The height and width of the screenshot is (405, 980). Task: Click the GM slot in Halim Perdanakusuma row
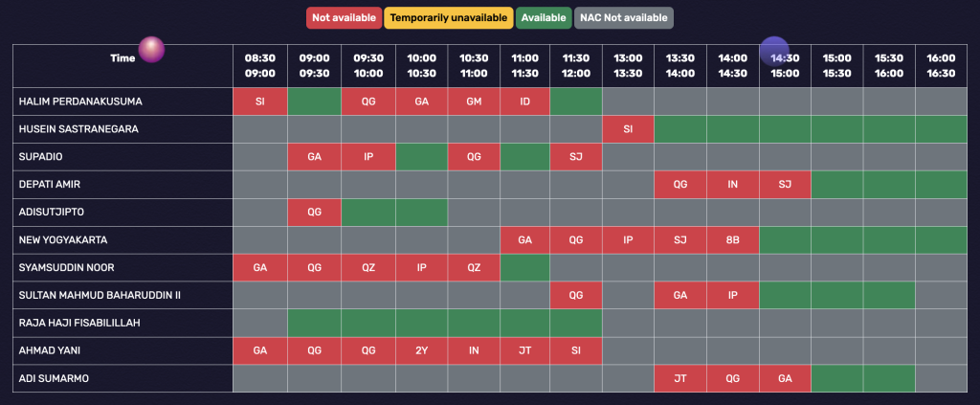(473, 101)
